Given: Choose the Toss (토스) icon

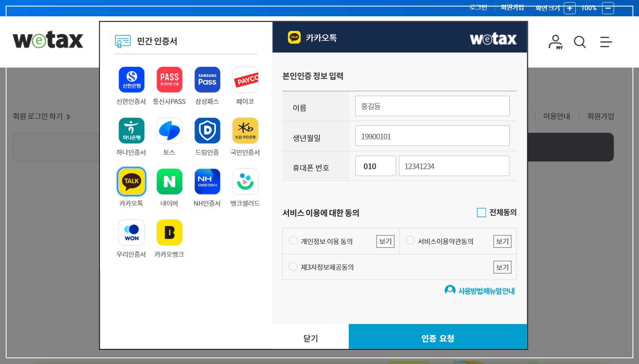Looking at the screenshot, I should (169, 130).
